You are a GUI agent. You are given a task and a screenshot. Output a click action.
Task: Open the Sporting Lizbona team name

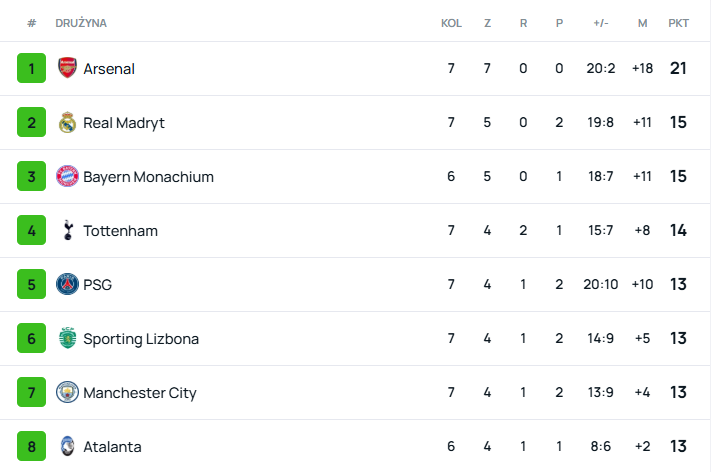[141, 339]
